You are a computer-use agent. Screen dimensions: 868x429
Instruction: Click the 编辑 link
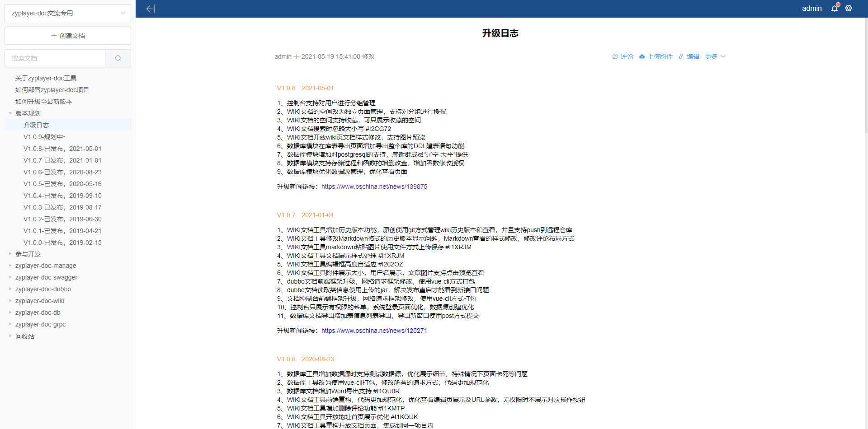(x=693, y=56)
